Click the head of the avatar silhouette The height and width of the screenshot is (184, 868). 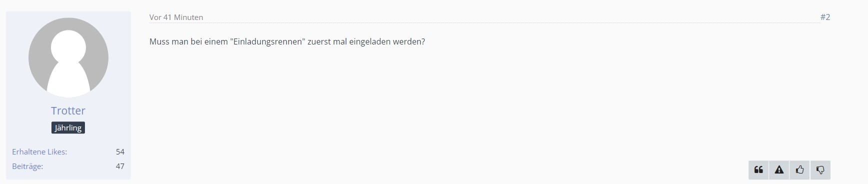[x=68, y=47]
